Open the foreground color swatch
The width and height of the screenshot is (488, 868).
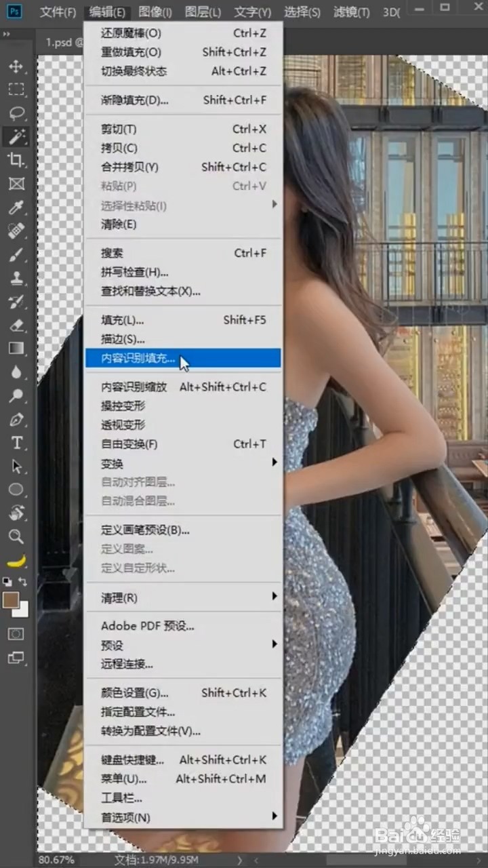(10, 600)
